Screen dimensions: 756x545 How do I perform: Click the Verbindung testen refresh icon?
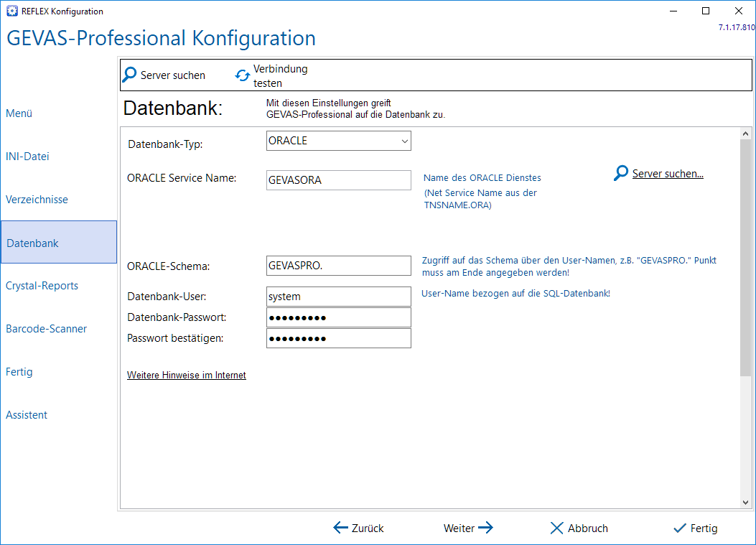coord(243,75)
